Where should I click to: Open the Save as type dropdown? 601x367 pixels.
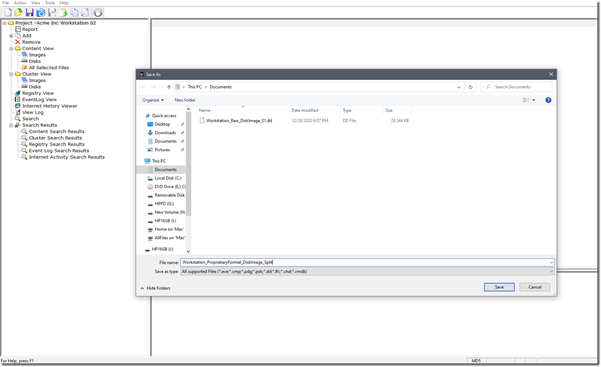[x=367, y=272]
